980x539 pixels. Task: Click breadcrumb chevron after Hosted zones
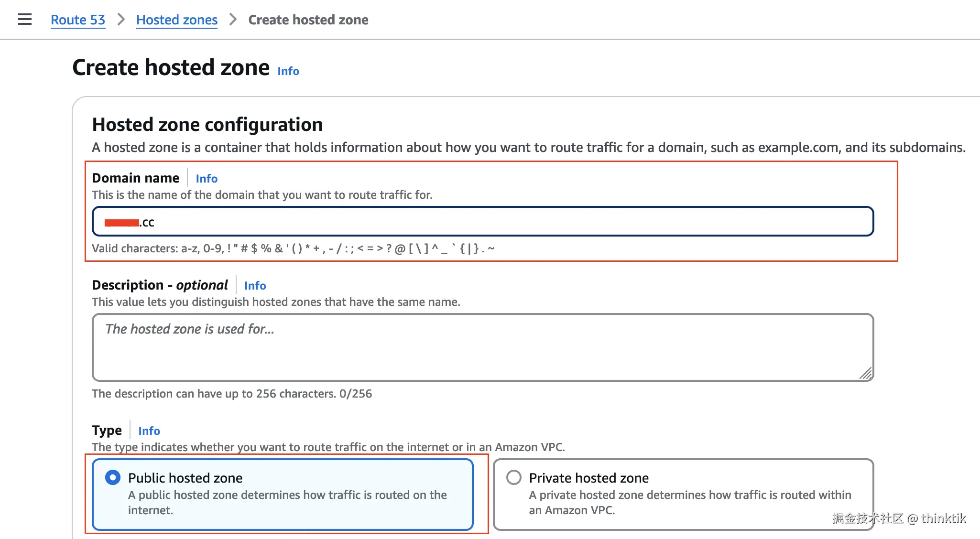pyautogui.click(x=233, y=20)
